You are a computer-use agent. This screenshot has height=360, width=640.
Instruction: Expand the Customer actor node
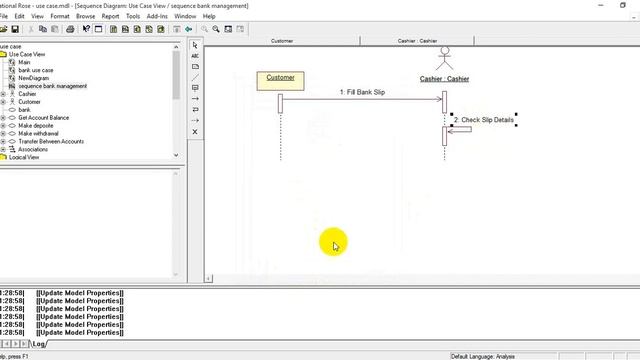3,102
